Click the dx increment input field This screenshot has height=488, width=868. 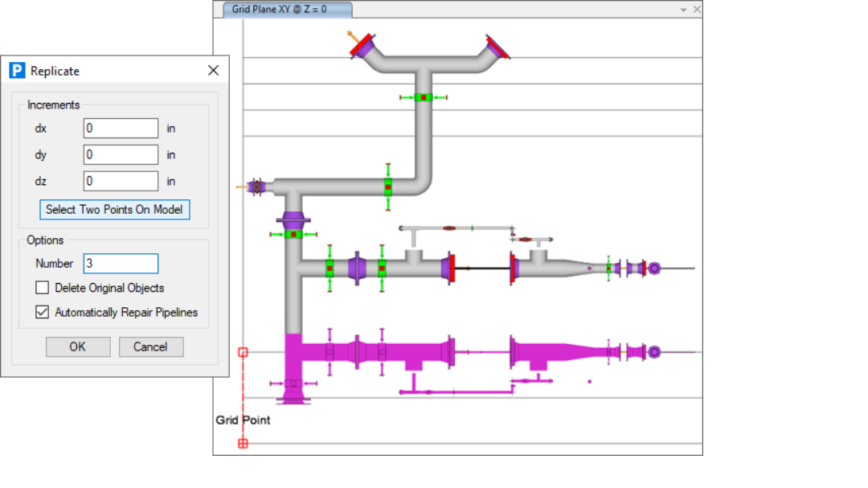click(121, 128)
